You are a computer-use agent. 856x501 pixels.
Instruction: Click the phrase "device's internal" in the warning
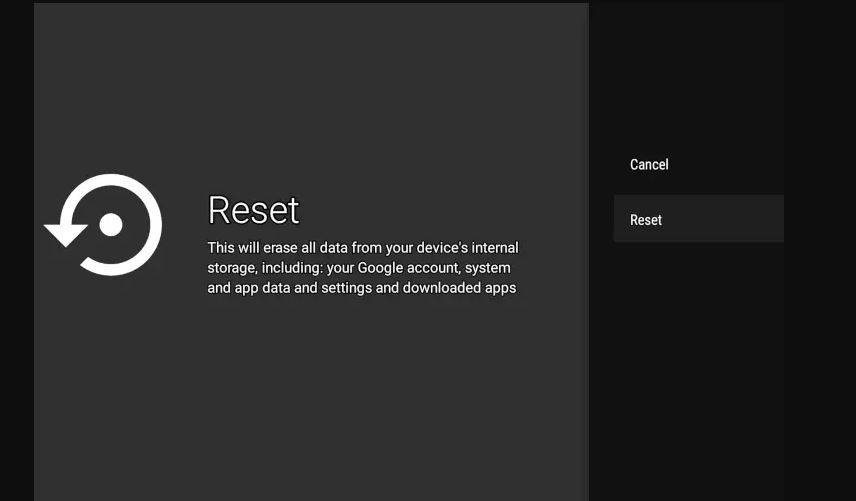[467, 248]
